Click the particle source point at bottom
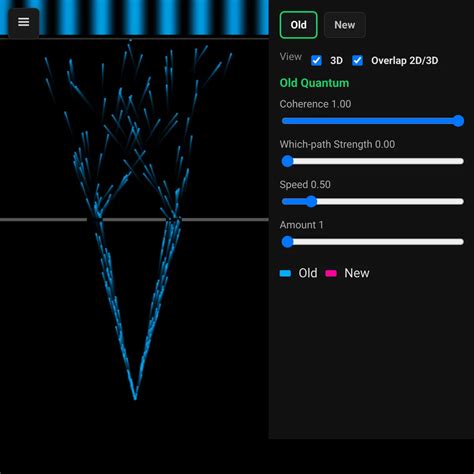474x474 pixels. point(135,398)
